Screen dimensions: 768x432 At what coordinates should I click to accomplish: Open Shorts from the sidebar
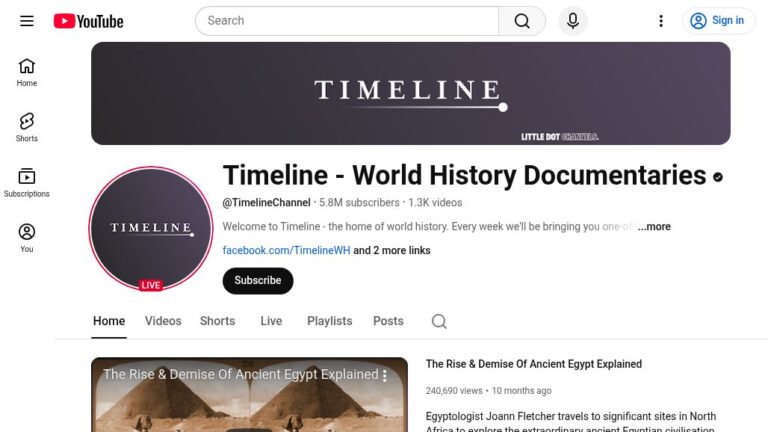(27, 128)
